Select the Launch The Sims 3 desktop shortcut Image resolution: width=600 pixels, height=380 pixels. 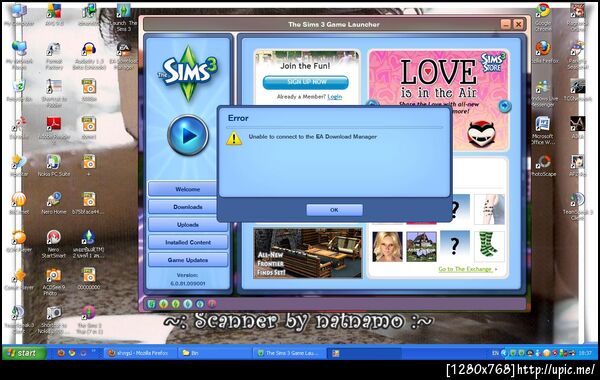(124, 18)
